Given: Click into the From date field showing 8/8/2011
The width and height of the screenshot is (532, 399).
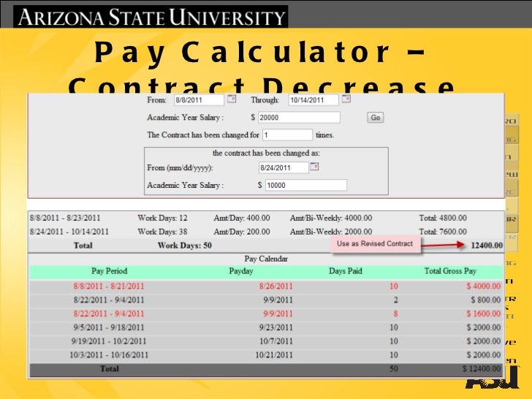Looking at the screenshot, I should [x=199, y=100].
